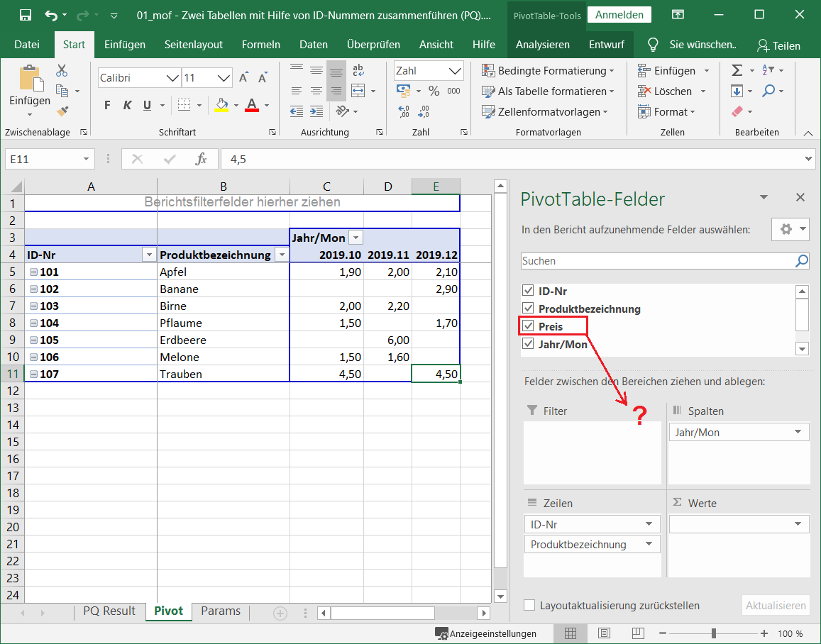Collapse row group 107
821x644 pixels.
(x=33, y=374)
